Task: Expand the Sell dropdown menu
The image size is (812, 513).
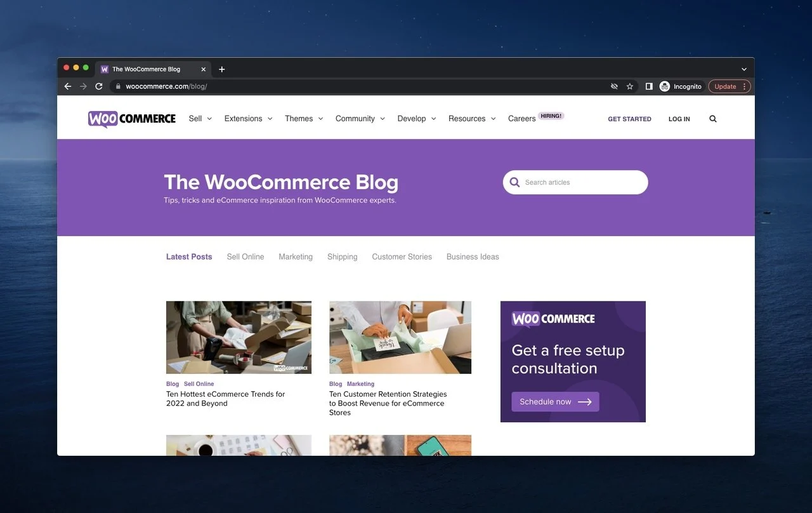Action: [200, 119]
